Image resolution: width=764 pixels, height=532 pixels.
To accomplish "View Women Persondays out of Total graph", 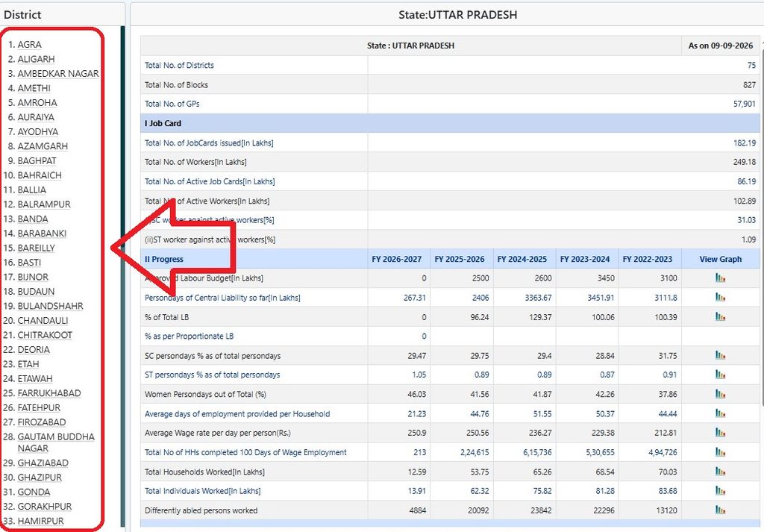I will pyautogui.click(x=720, y=394).
